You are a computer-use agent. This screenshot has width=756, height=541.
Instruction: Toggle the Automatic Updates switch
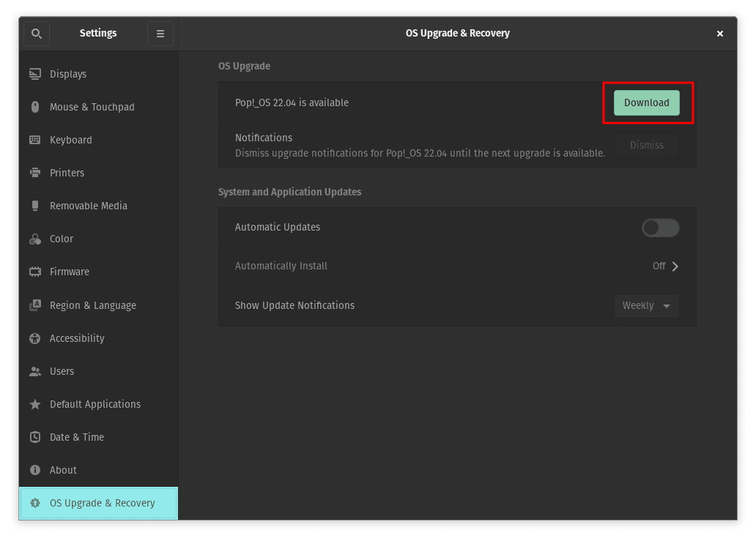661,228
